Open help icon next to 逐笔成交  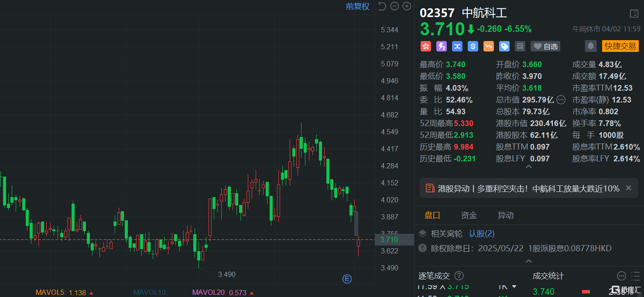(x=459, y=276)
